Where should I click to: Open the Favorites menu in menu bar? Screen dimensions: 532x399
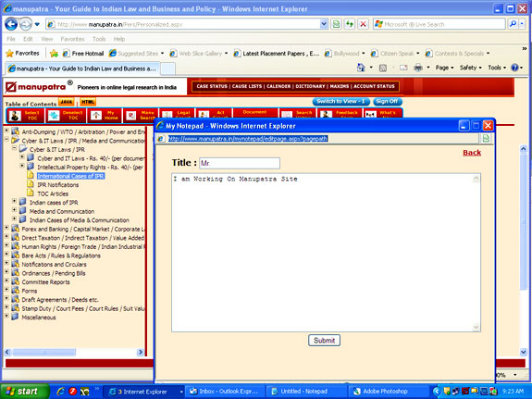click(x=72, y=39)
